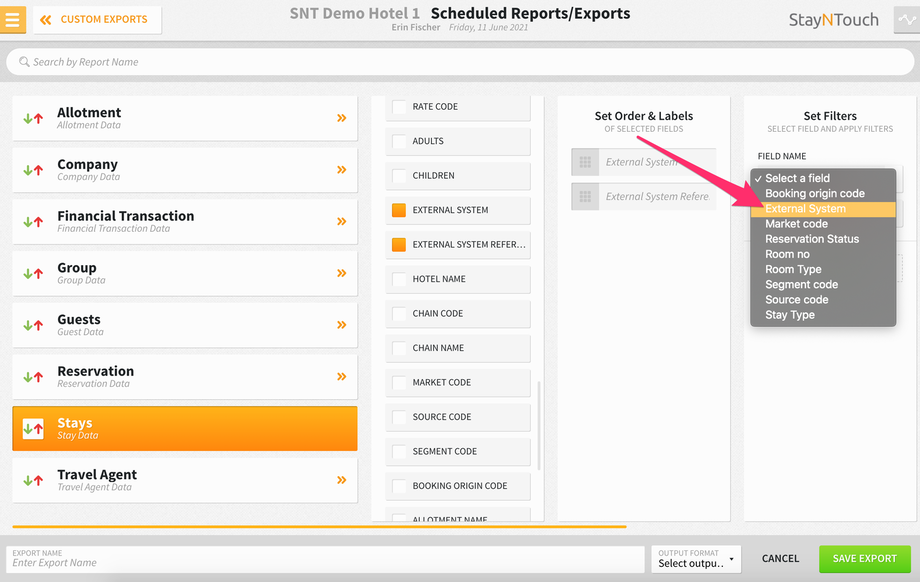Click the Group sort arrows icon
920x582 pixels.
pyautogui.click(x=33, y=273)
